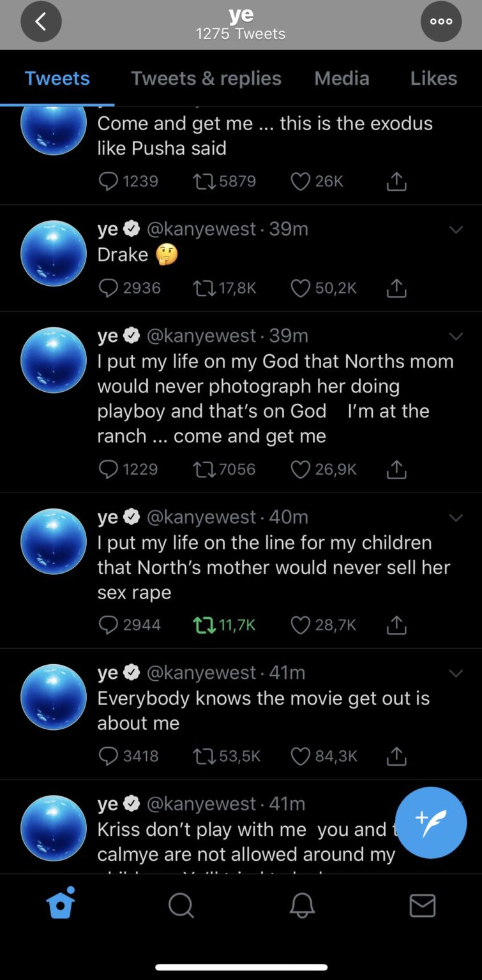Expand chevron menu on the "Drake" tweet
This screenshot has height=980, width=482.
point(456,230)
